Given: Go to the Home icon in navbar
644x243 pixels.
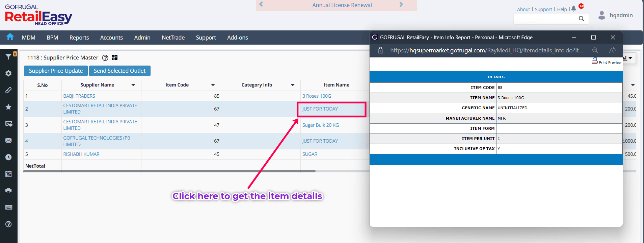Looking at the screenshot, I should (x=10, y=37).
